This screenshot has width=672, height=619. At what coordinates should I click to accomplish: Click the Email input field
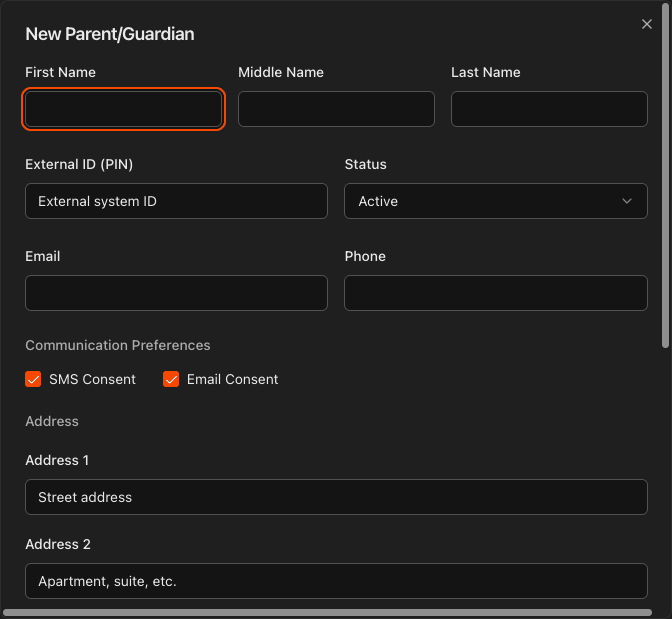(176, 293)
